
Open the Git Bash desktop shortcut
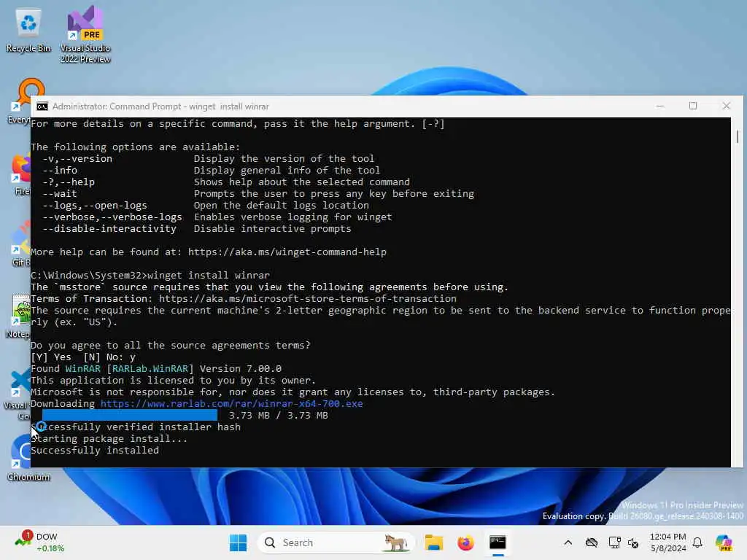coord(21,244)
